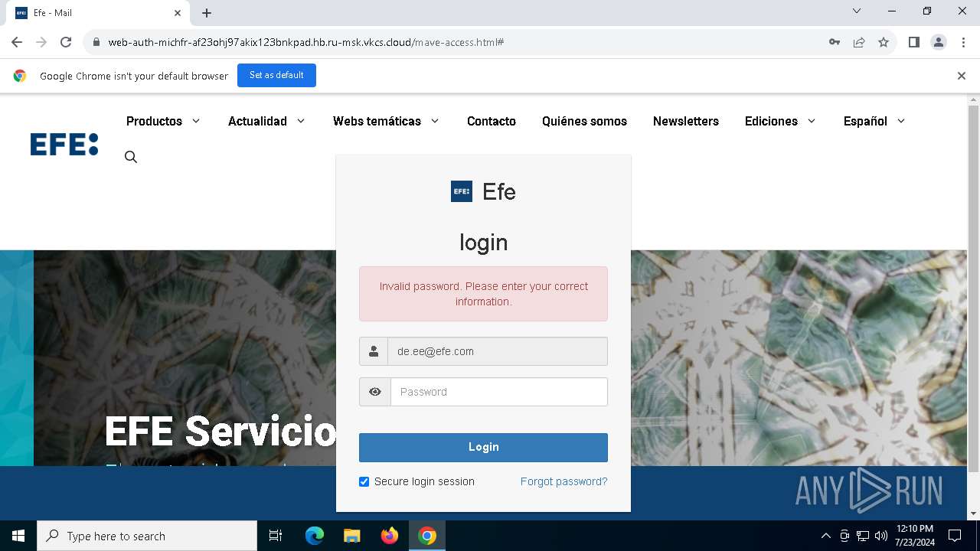Click the EFE logo in the site header
Viewport: 980px width, 551px height.
[64, 144]
